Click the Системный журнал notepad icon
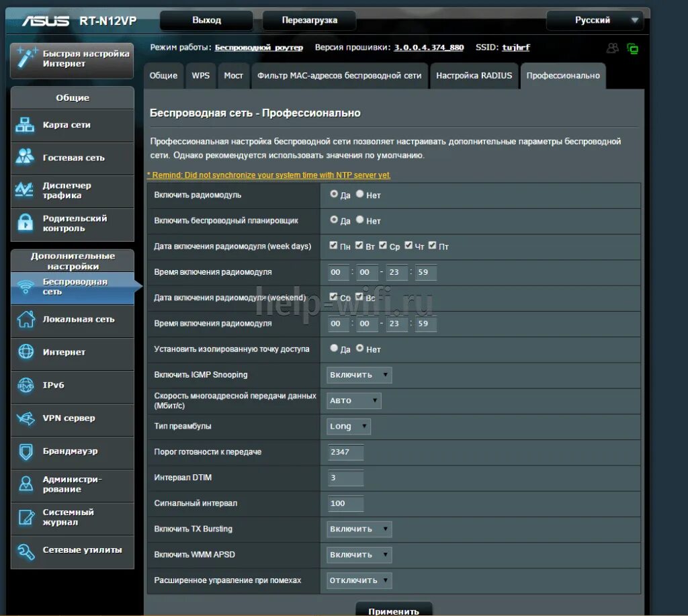The width and height of the screenshot is (688, 616). [x=26, y=517]
